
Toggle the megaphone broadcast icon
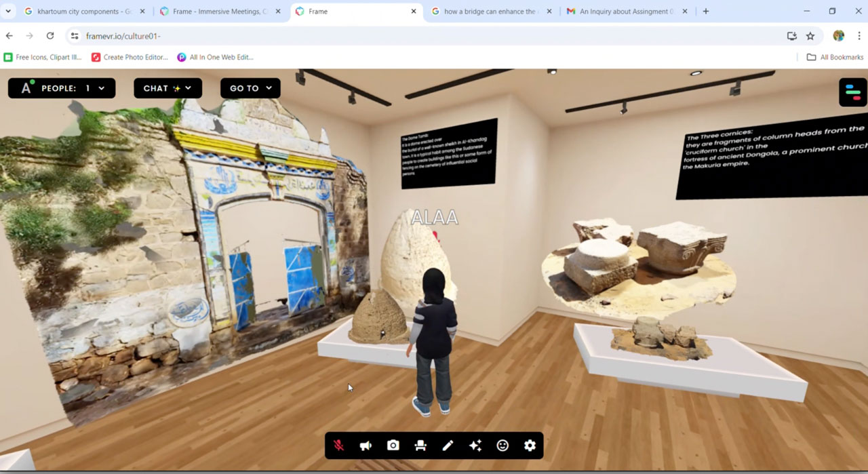pyautogui.click(x=366, y=446)
